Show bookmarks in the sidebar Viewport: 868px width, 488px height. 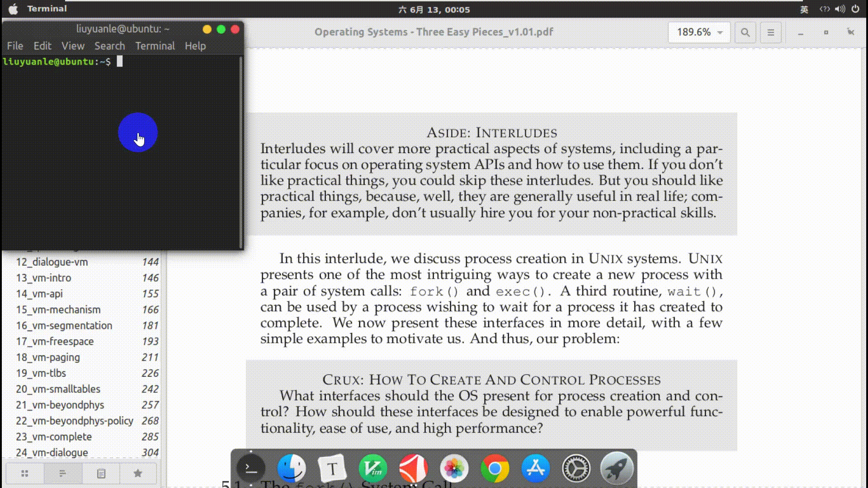pyautogui.click(x=138, y=473)
